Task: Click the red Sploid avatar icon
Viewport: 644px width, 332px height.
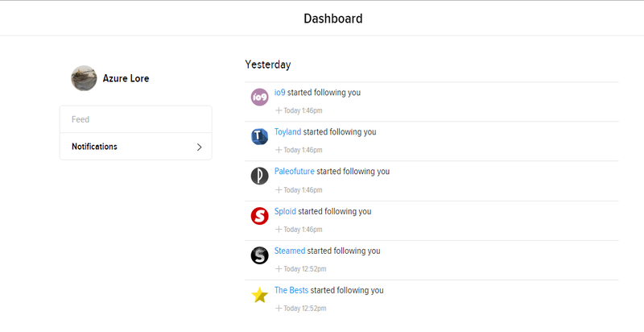Action: tap(259, 215)
